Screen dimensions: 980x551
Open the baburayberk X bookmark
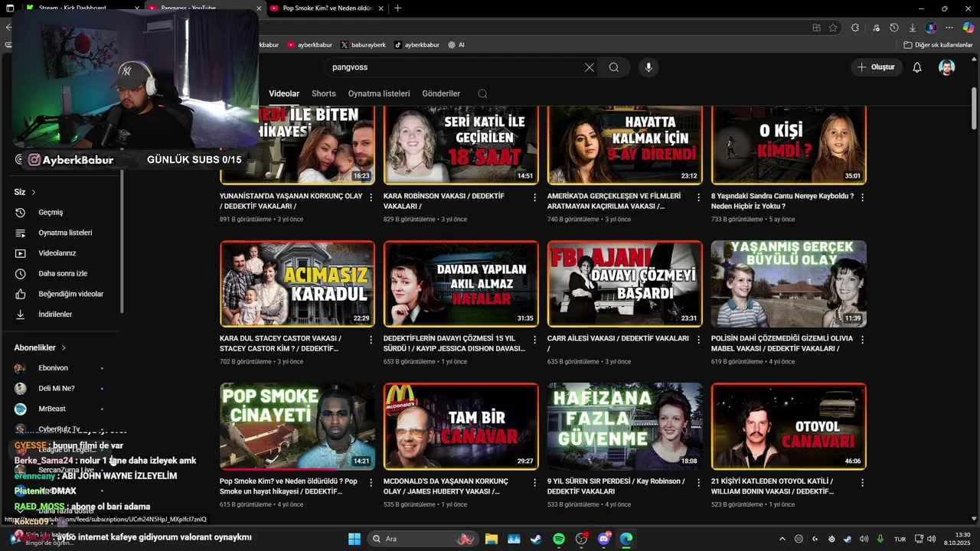[x=363, y=45]
